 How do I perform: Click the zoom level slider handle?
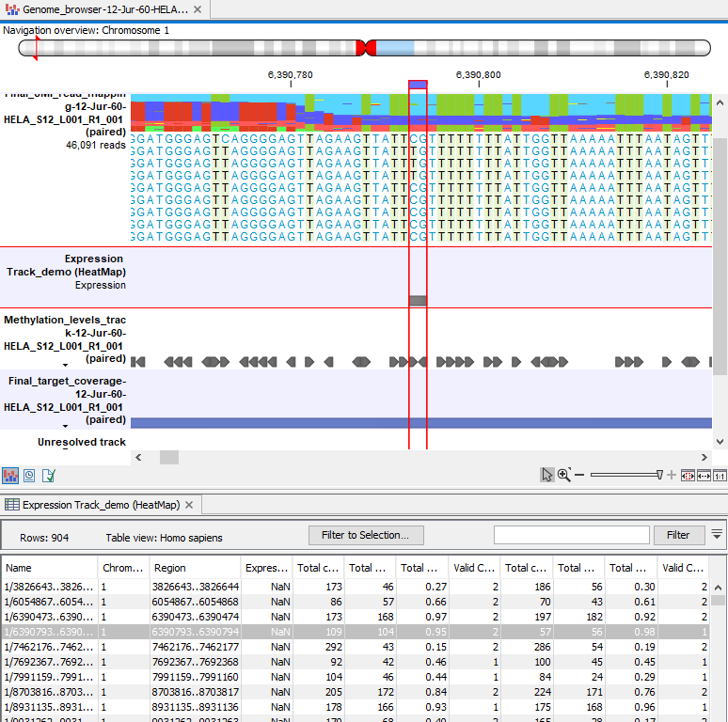659,475
